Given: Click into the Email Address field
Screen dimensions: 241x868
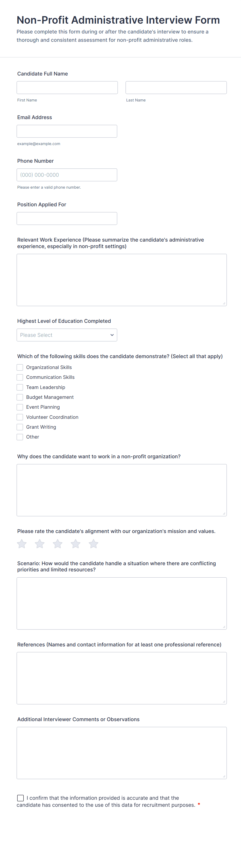Looking at the screenshot, I should (x=67, y=131).
